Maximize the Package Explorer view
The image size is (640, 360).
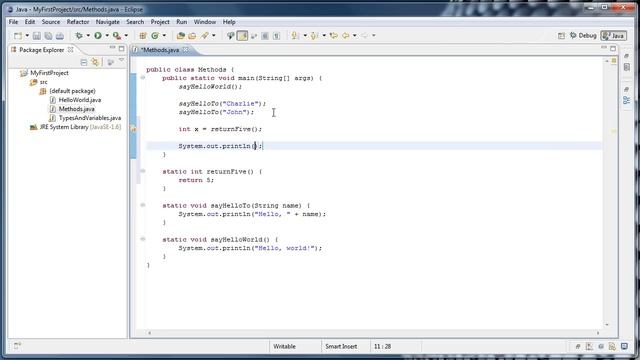pyautogui.click(x=121, y=49)
